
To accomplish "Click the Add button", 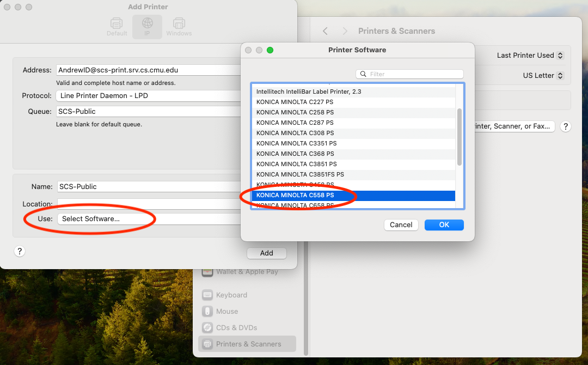I will point(267,253).
